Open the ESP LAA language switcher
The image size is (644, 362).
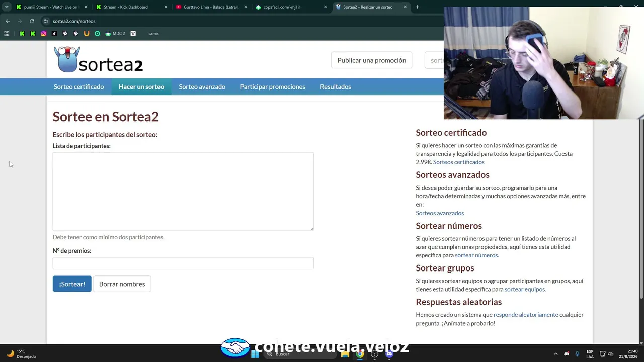(x=590, y=354)
